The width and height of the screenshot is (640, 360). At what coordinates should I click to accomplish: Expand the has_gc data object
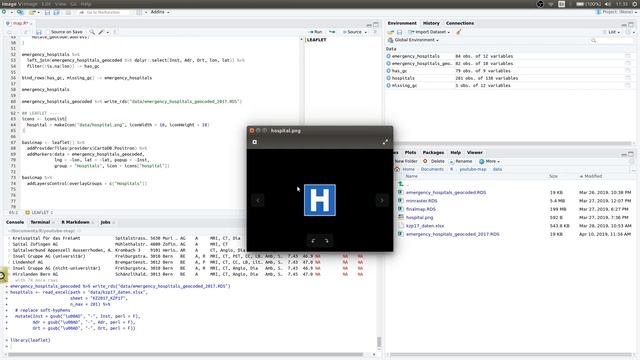pos(389,71)
